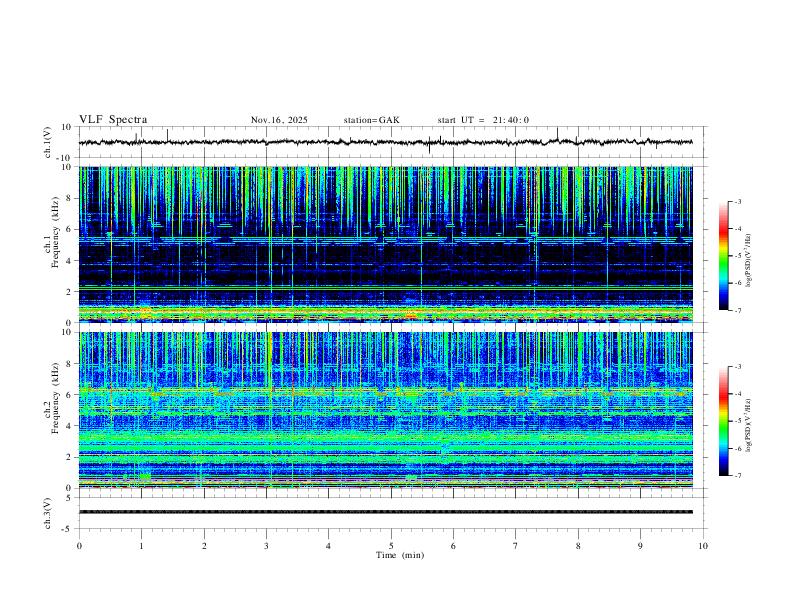Click the "-3" label on upper color bar

(x=738, y=202)
